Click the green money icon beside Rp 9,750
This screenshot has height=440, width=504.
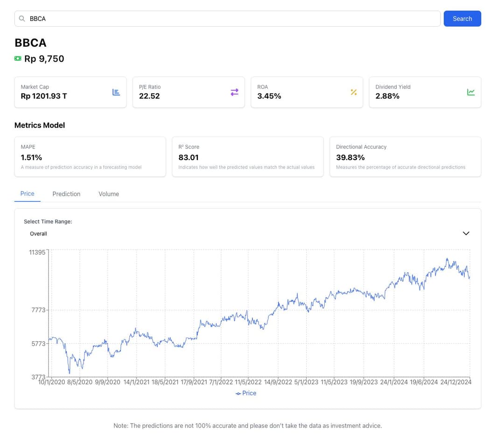tap(18, 58)
